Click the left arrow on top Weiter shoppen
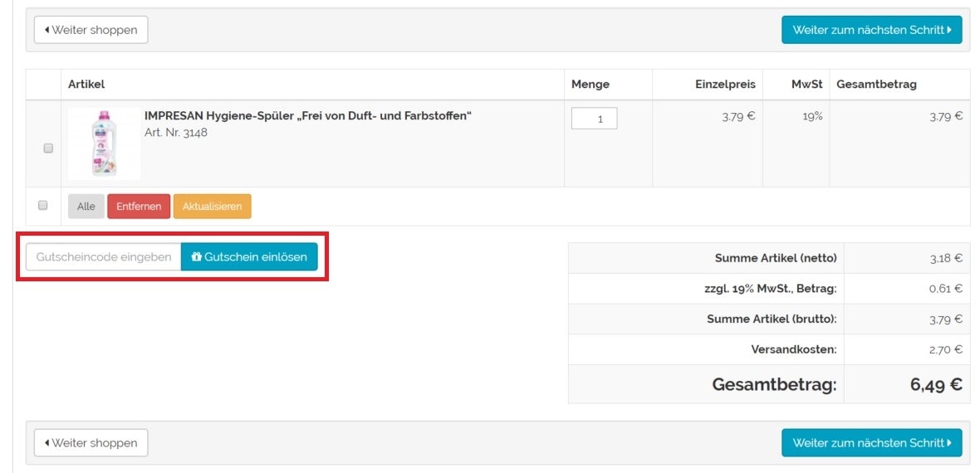 [47, 30]
